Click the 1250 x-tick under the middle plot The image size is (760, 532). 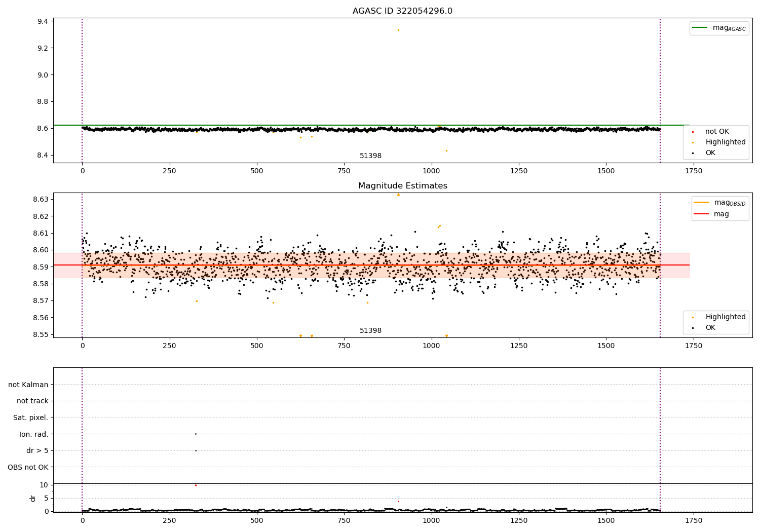(x=519, y=346)
